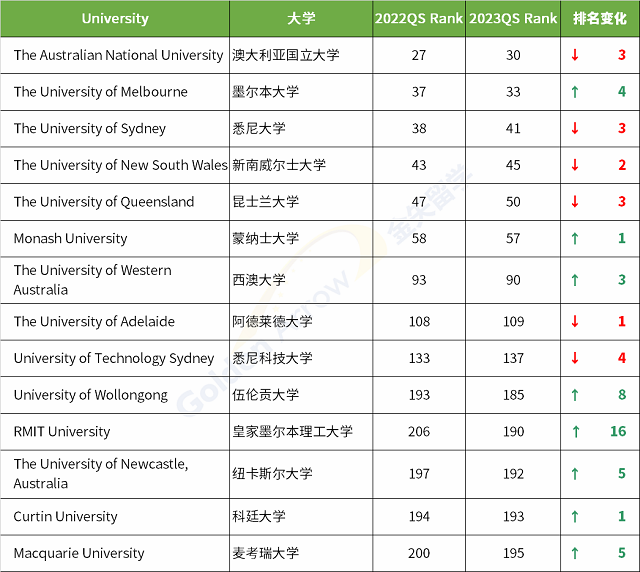This screenshot has width=640, height=572.
Task: Click 2023 rank '50' for Queensland
Action: [513, 202]
